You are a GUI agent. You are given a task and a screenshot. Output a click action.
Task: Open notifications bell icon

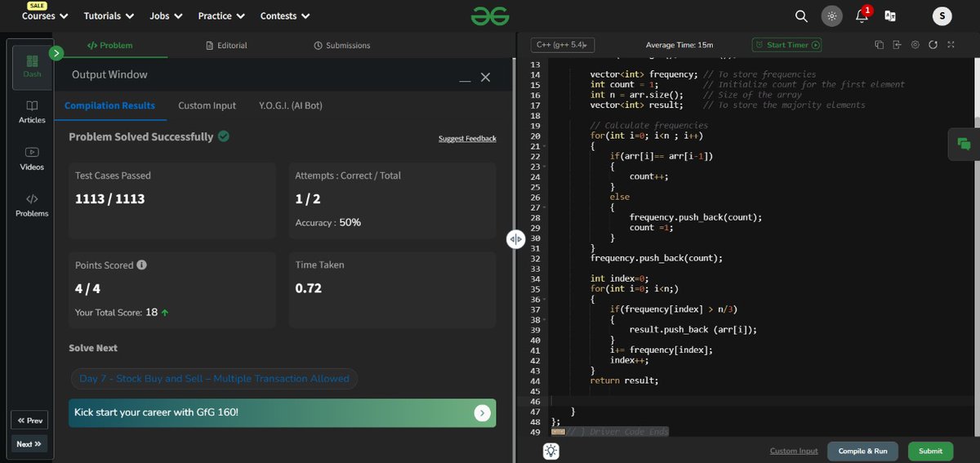[x=862, y=16]
